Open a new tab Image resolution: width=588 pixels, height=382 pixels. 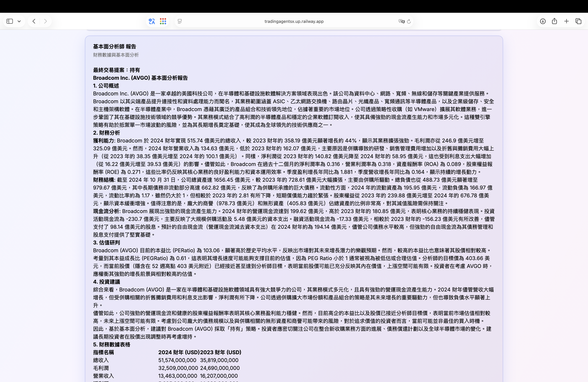[x=566, y=21]
